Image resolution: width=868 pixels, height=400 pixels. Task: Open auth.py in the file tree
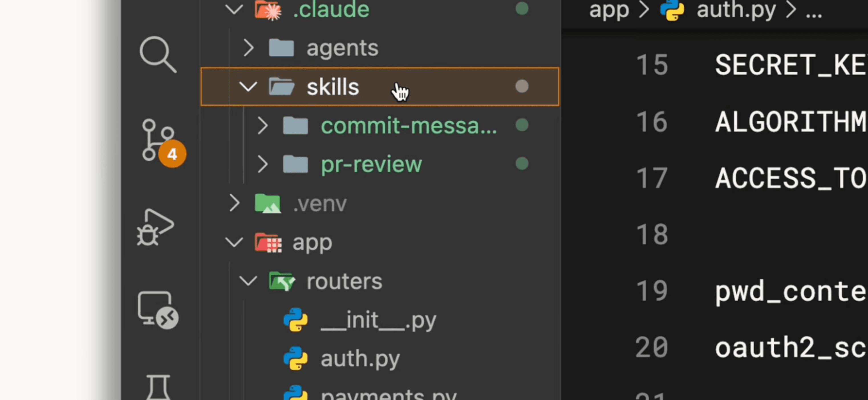(360, 358)
